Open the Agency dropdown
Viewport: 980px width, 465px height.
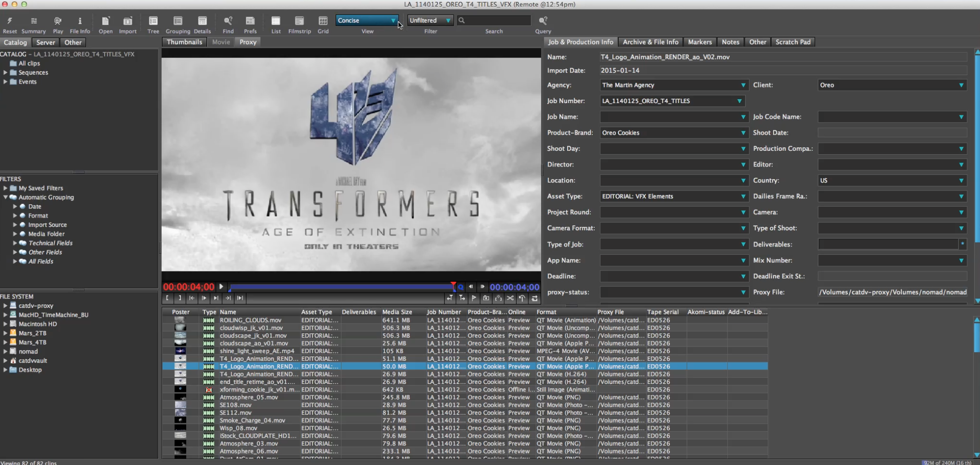tap(674, 85)
